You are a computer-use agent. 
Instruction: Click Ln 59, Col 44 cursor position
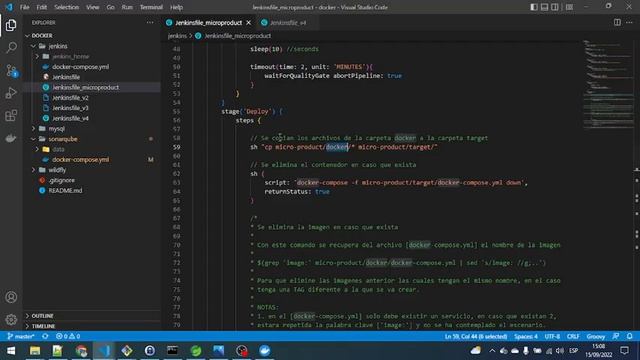(476, 336)
